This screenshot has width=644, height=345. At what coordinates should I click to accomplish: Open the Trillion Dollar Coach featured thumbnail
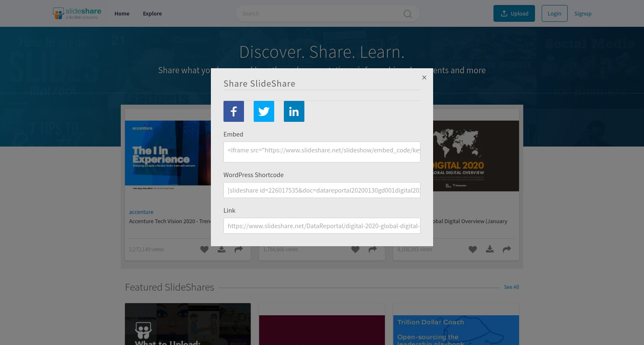(456, 330)
